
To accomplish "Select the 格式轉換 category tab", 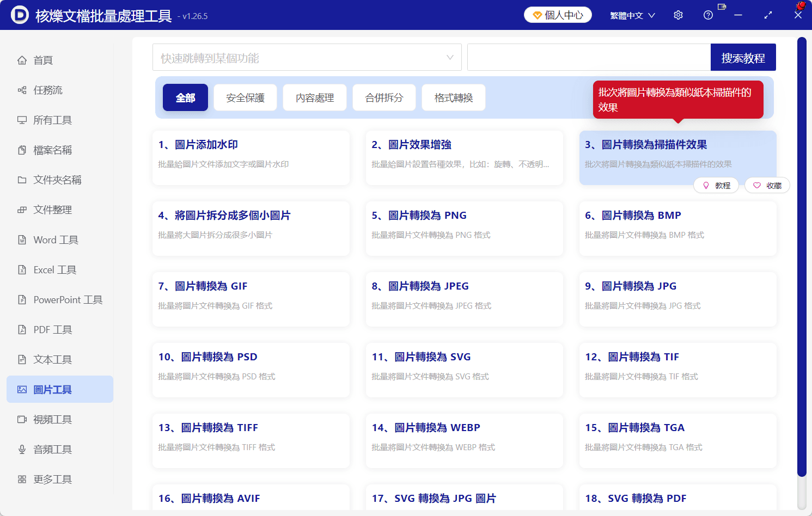I will click(454, 97).
